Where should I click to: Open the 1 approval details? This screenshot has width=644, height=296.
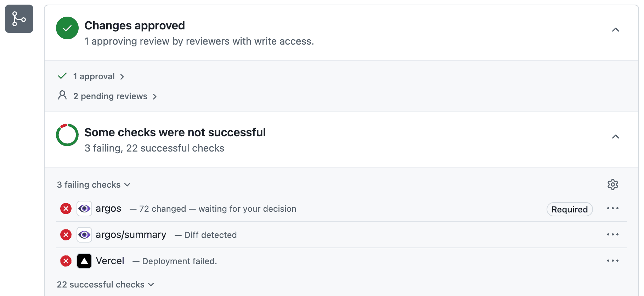point(94,76)
